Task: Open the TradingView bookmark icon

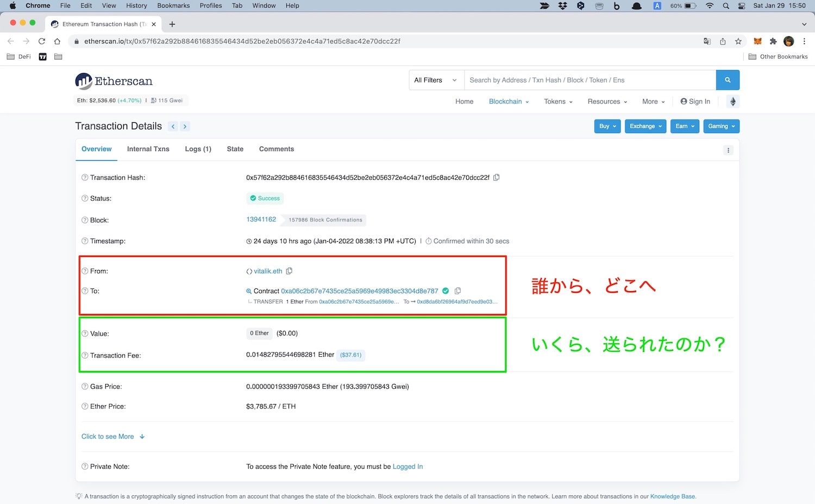Action: pyautogui.click(x=43, y=56)
